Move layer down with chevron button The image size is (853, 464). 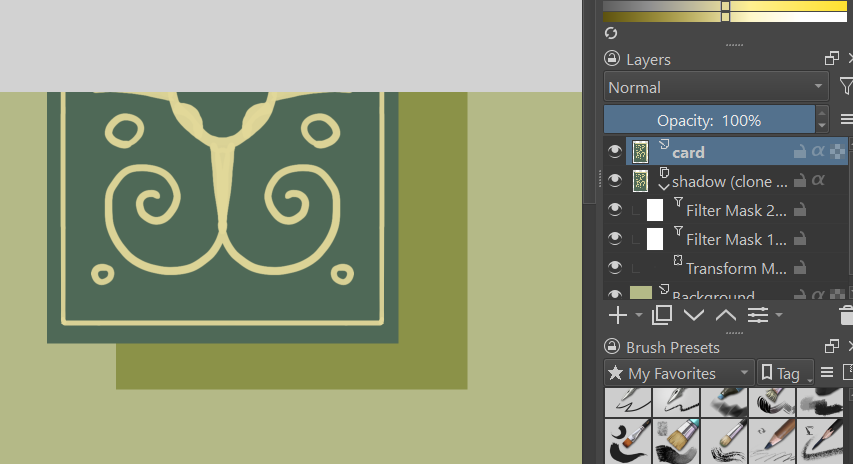coord(694,315)
